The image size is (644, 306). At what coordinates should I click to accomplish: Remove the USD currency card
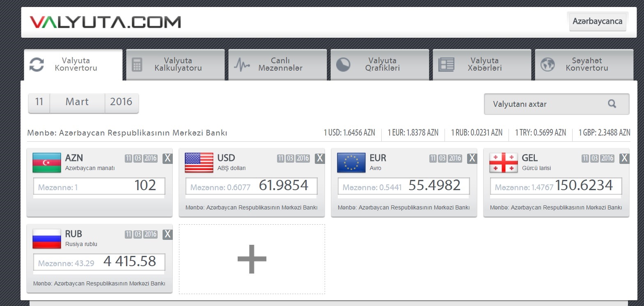click(x=320, y=158)
